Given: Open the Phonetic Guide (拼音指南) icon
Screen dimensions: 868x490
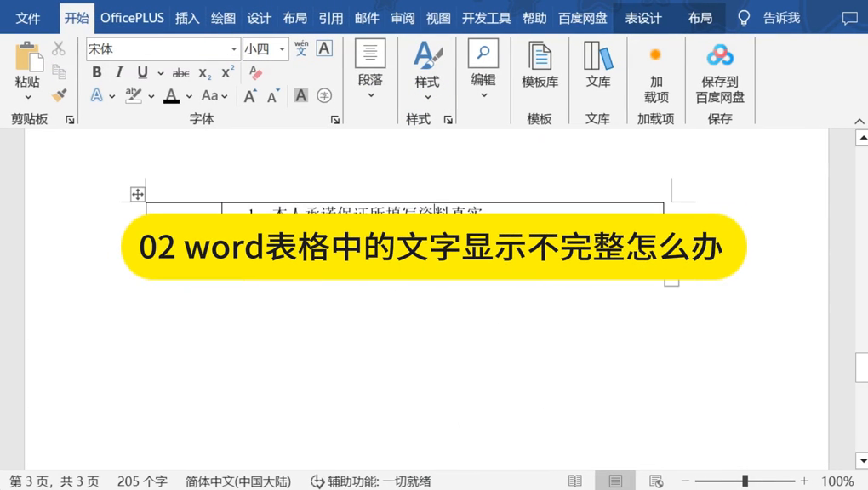Looking at the screenshot, I should [x=301, y=48].
